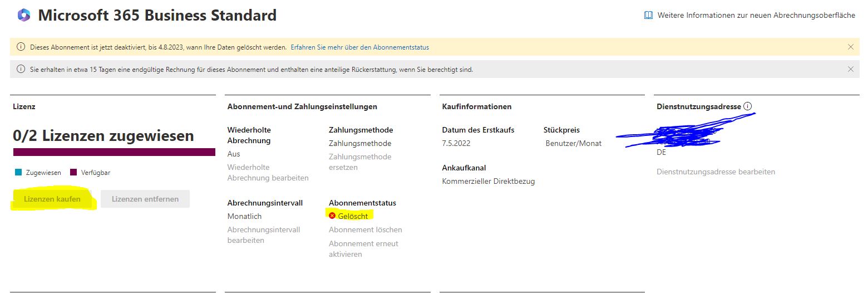Viewport: 868px width, 293px height.
Task: Click the DE country code text
Action: [661, 152]
